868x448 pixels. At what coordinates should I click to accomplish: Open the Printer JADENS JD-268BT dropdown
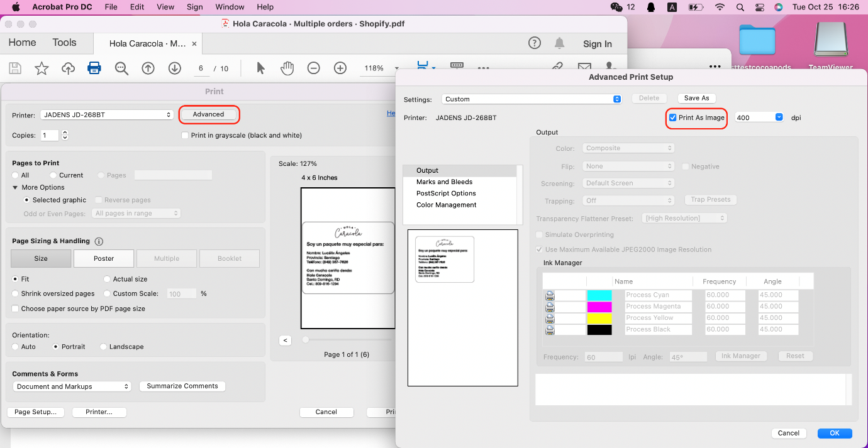(x=107, y=115)
